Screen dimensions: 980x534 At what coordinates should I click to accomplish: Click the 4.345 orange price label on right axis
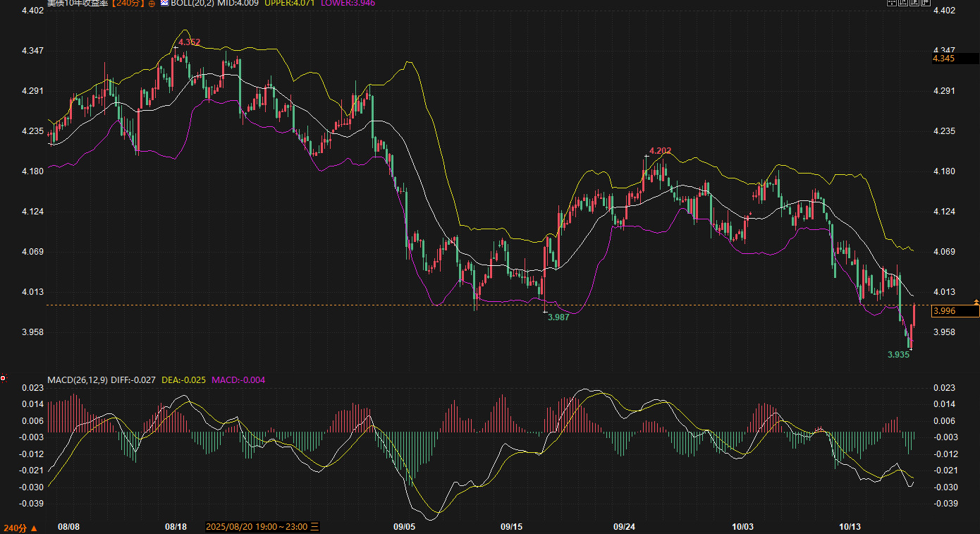tap(943, 59)
